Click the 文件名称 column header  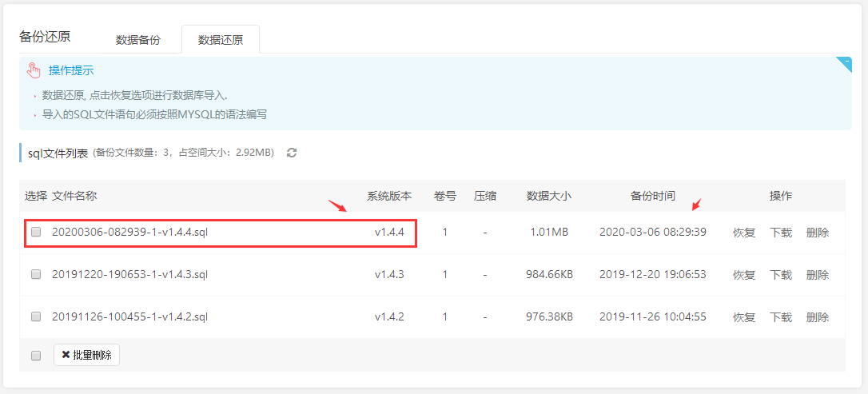74,196
